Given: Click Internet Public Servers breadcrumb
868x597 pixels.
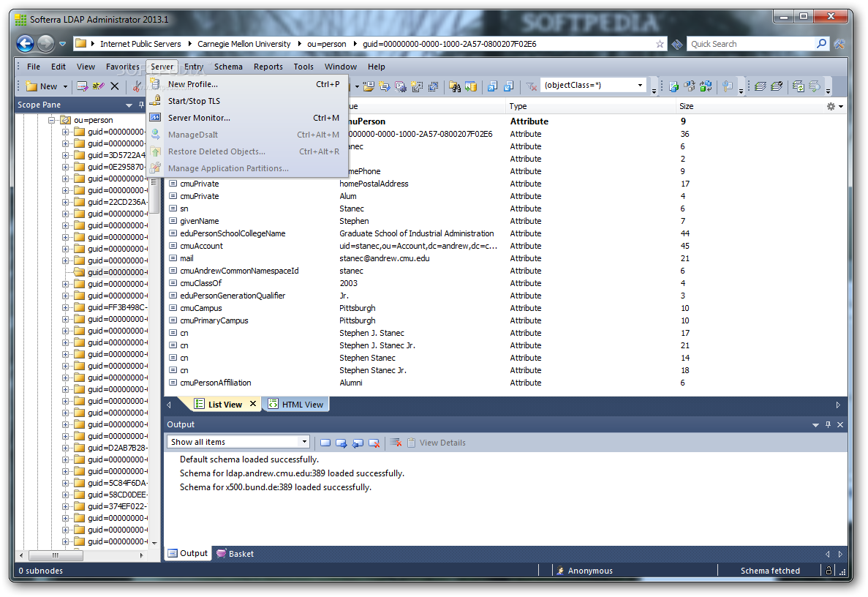Looking at the screenshot, I should coord(140,44).
